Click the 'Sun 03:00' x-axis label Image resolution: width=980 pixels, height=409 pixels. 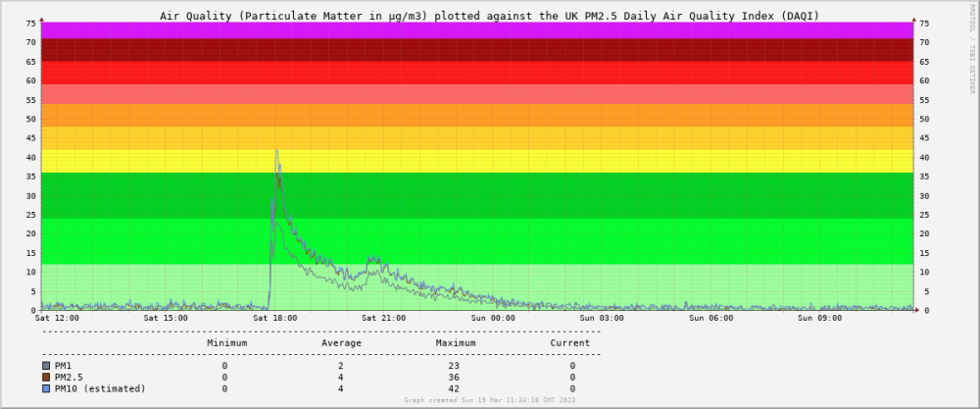603,318
